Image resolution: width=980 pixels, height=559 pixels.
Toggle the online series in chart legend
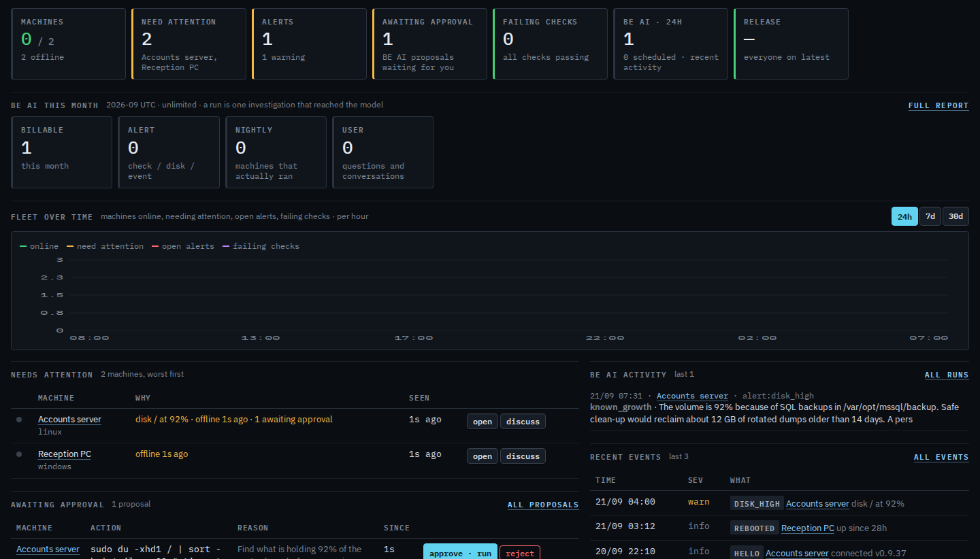[x=39, y=246]
